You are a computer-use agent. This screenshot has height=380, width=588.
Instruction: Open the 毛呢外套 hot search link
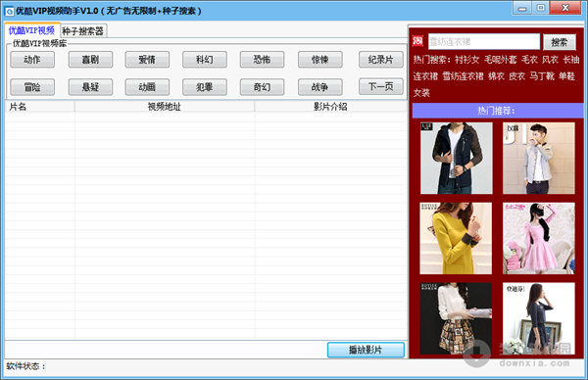click(500, 60)
